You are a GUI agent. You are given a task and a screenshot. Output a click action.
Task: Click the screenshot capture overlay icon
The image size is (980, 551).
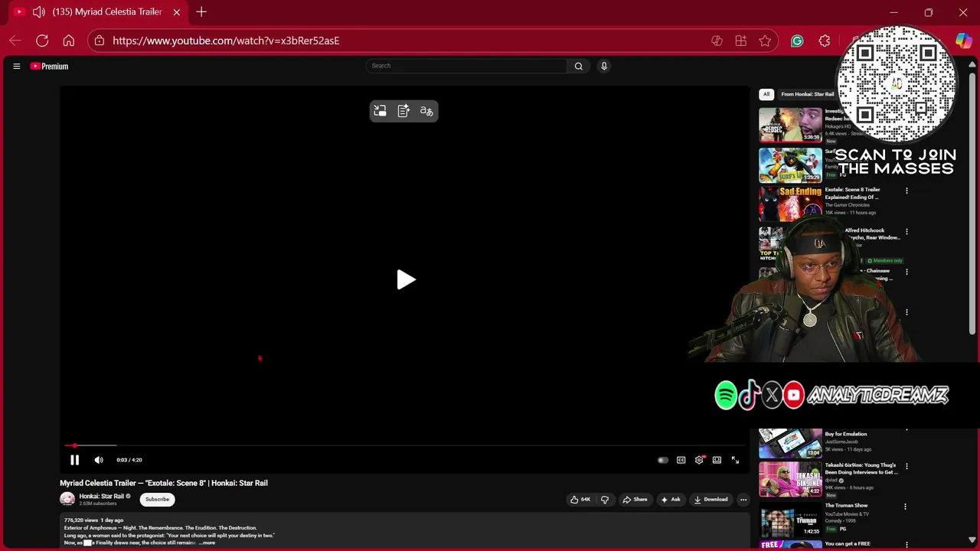point(380,111)
